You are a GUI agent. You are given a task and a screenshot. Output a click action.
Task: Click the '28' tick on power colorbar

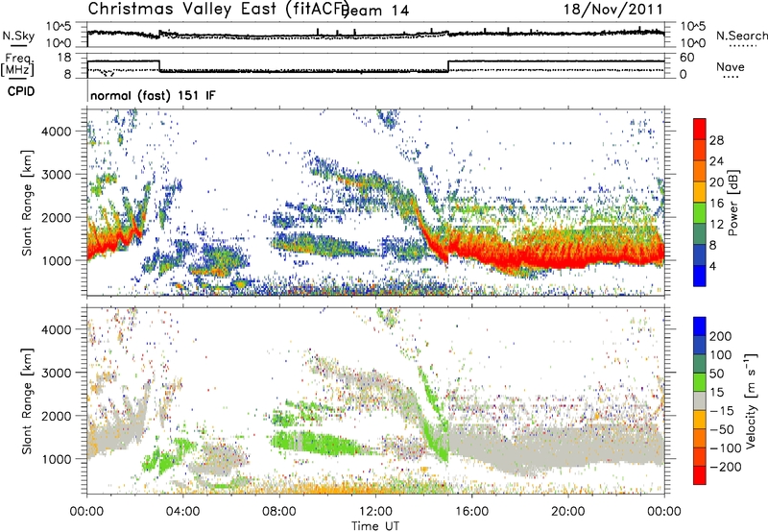coord(716,140)
